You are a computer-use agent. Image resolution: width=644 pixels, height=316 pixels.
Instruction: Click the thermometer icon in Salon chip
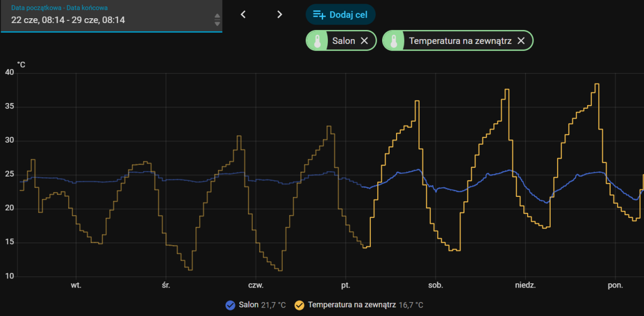(x=318, y=41)
